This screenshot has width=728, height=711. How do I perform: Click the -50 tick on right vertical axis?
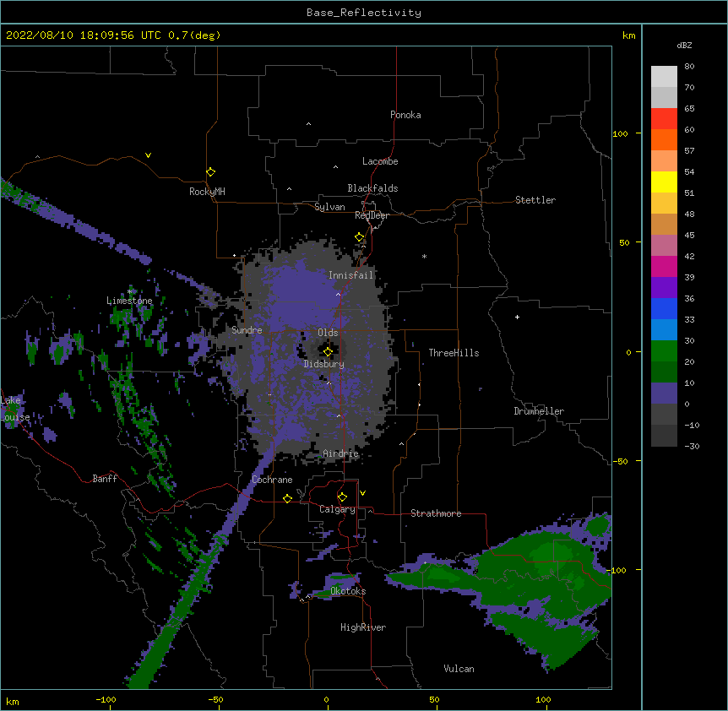620,461
